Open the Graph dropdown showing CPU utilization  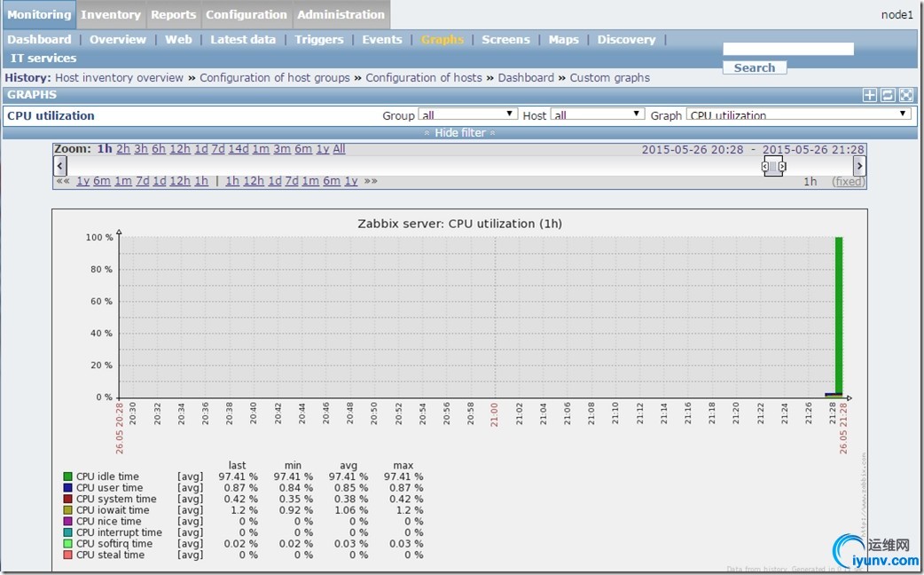click(x=798, y=114)
